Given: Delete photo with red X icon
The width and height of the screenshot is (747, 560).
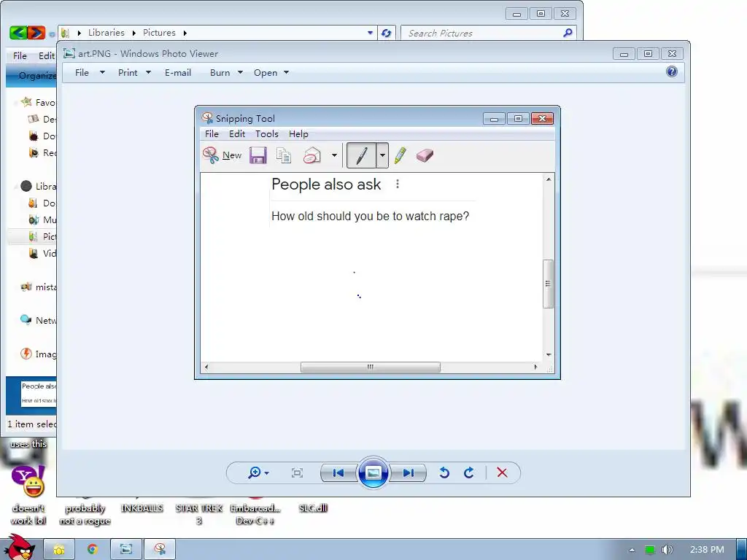Looking at the screenshot, I should [502, 472].
